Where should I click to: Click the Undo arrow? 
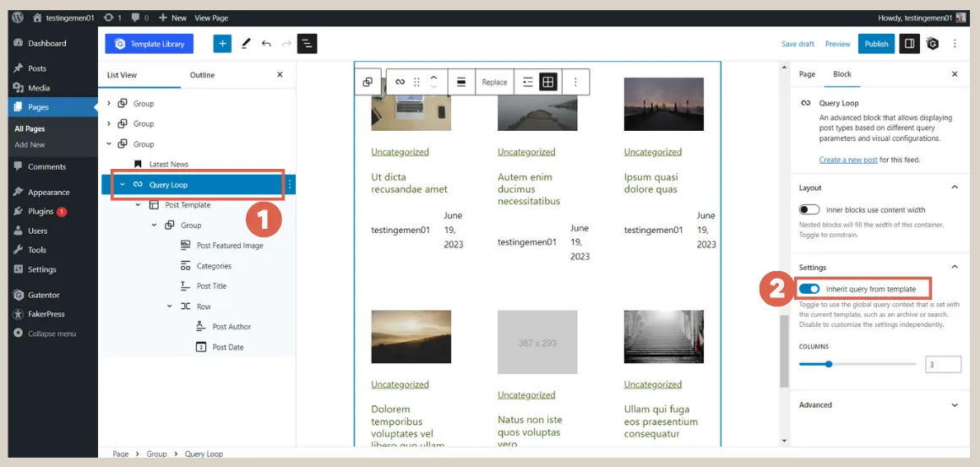tap(266, 44)
